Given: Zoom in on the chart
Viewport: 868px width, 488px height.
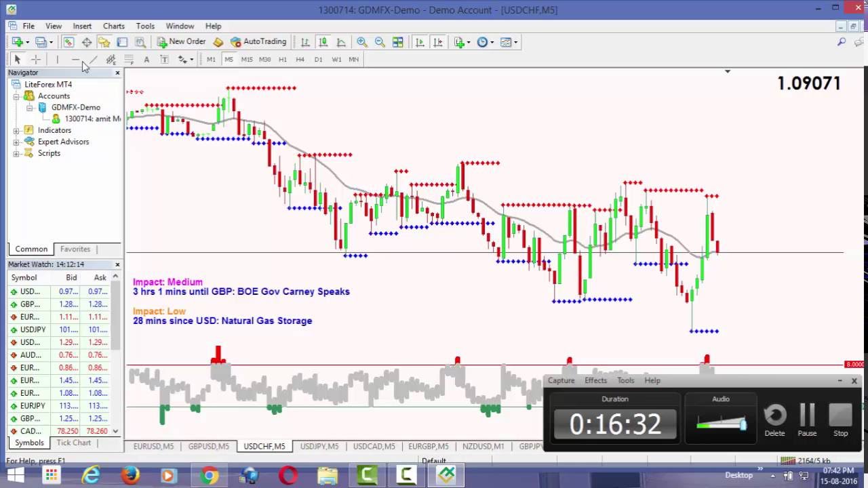Looking at the screenshot, I should pyautogui.click(x=362, y=42).
